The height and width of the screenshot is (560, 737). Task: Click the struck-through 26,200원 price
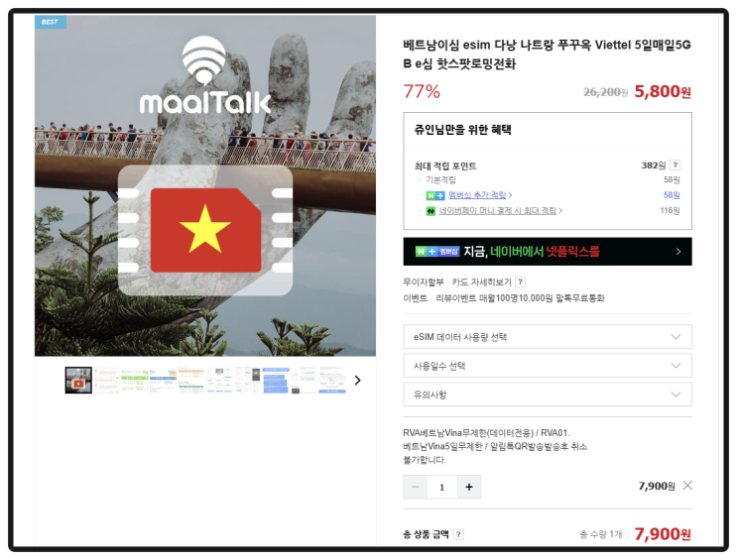pos(605,92)
